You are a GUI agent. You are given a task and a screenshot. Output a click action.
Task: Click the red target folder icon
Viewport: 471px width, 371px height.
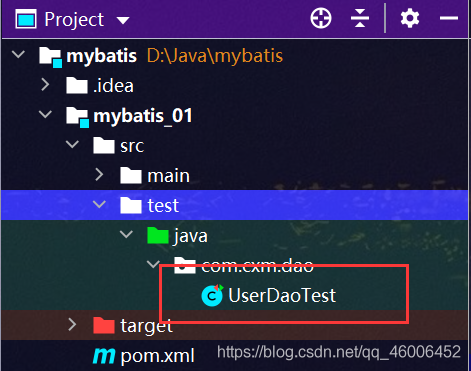pos(104,325)
